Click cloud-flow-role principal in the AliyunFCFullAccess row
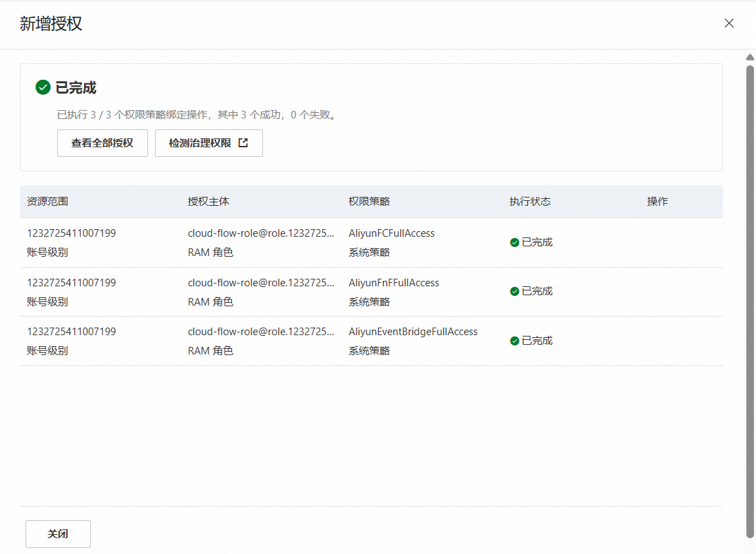Viewport: 756px width, 554px height. click(261, 233)
